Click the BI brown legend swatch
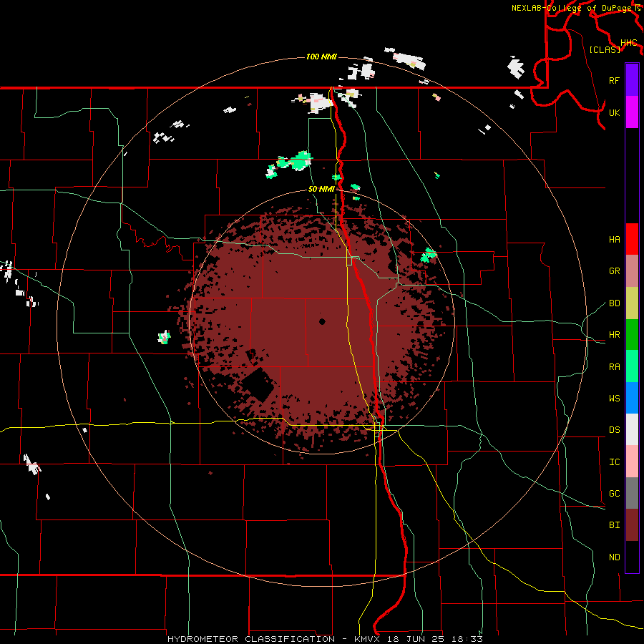Screen dimensions: 644x644 click(632, 525)
